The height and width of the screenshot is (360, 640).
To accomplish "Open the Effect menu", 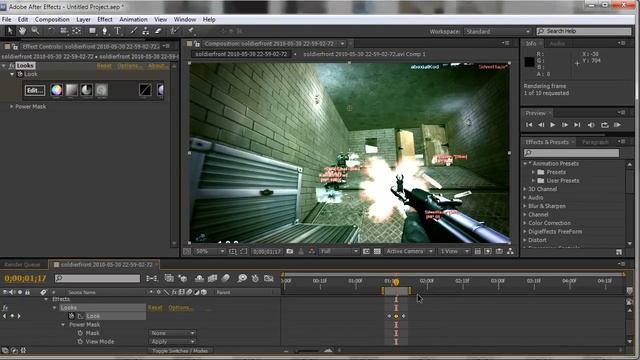I will click(104, 19).
